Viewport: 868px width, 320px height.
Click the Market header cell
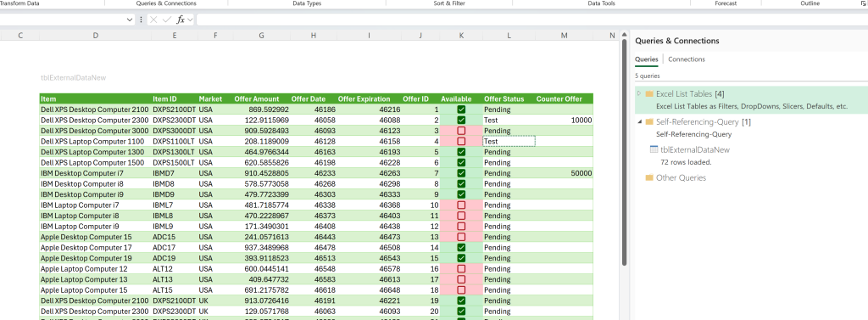[x=214, y=99]
